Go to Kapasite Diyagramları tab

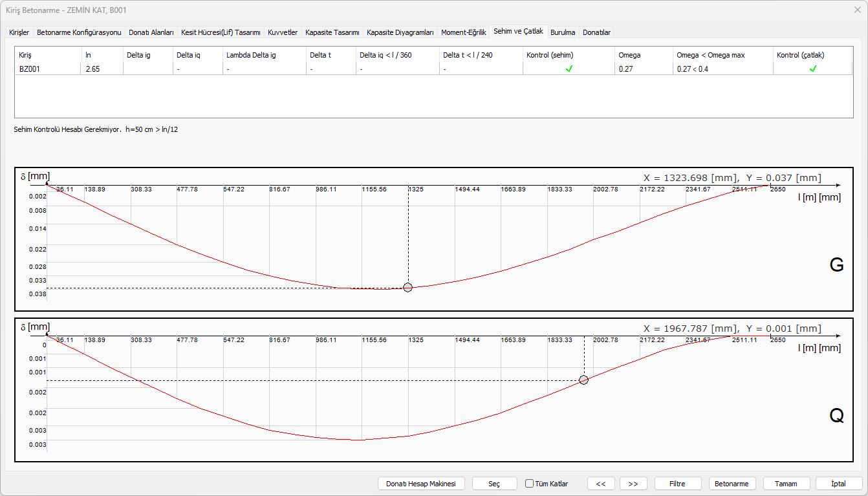pyautogui.click(x=400, y=32)
